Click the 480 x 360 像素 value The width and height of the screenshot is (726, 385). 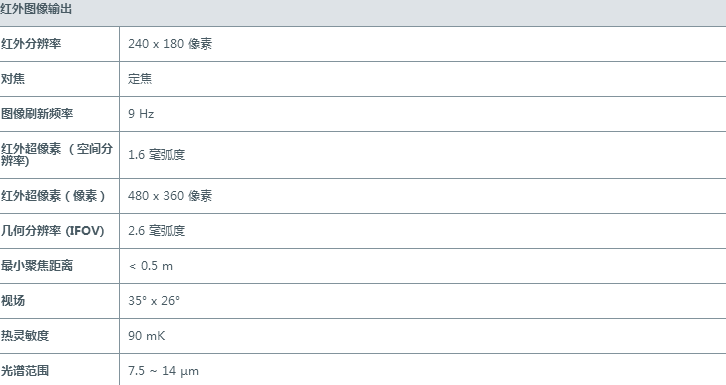click(x=170, y=196)
